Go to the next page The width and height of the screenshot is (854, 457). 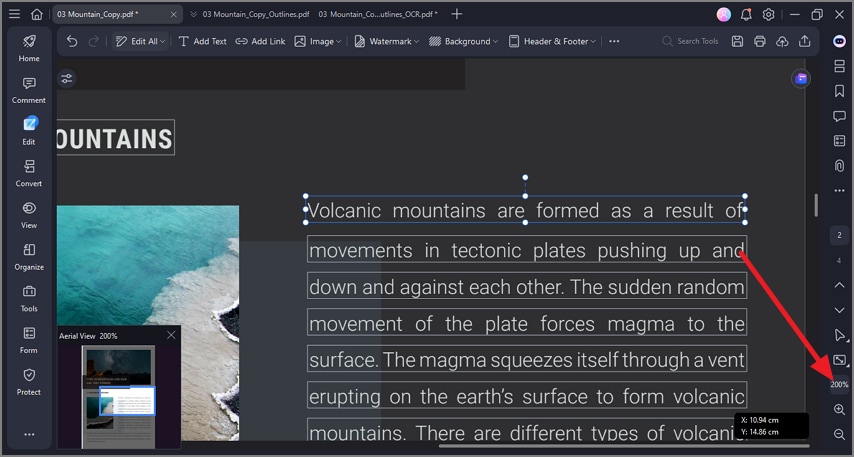tap(839, 310)
